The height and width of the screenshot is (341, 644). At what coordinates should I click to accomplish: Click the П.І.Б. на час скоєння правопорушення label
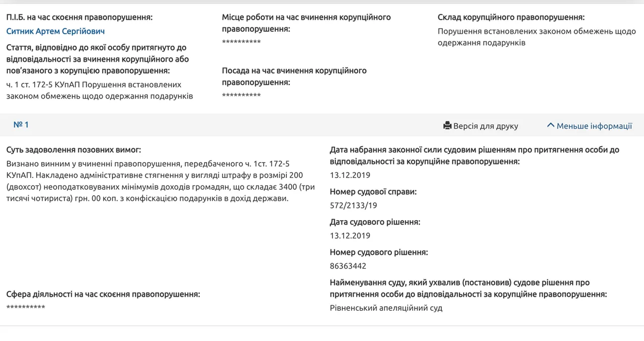pos(79,17)
